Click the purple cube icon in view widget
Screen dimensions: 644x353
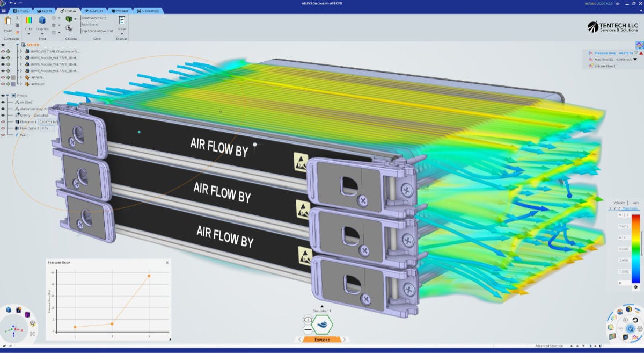(27, 314)
